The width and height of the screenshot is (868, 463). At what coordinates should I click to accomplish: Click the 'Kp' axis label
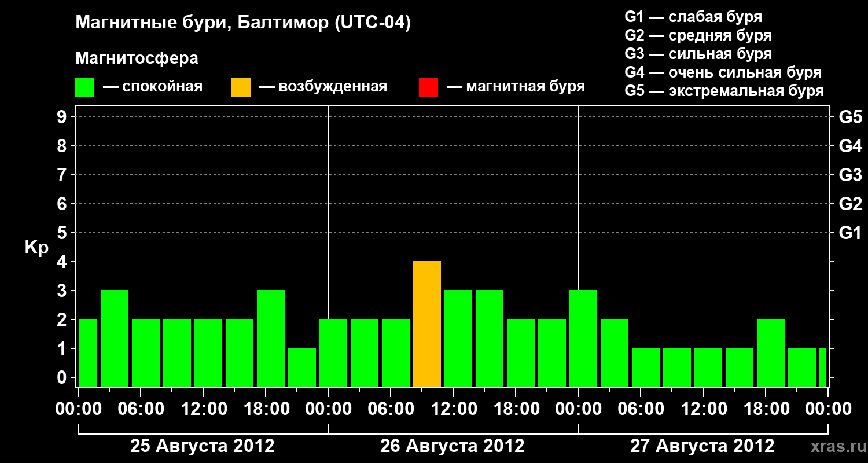(36, 248)
